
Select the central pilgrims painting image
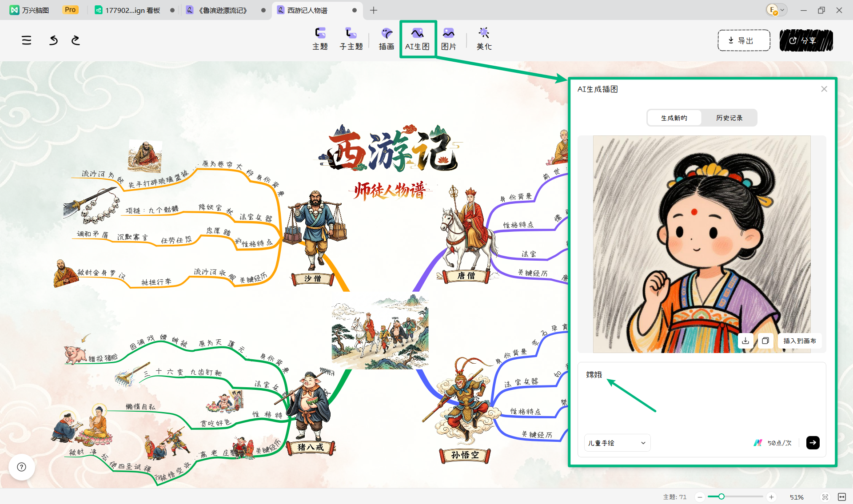pyautogui.click(x=380, y=332)
